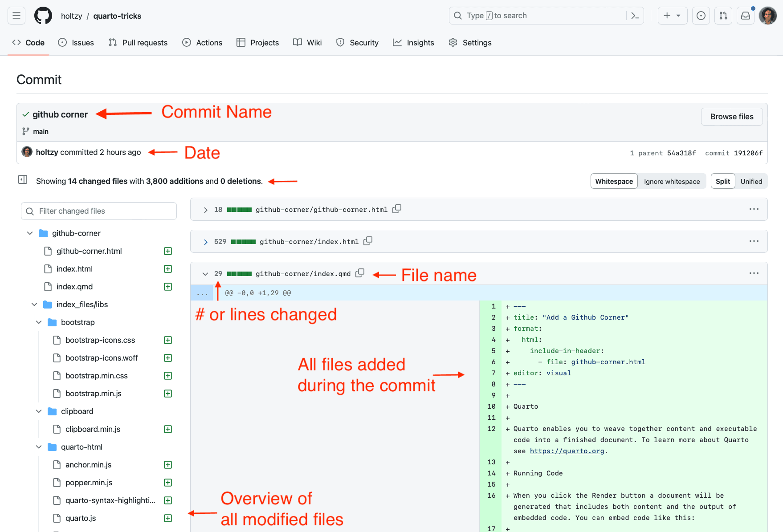Image resolution: width=783 pixels, height=532 pixels.
Task: Collapse the bootstrap folder
Action: (39, 322)
